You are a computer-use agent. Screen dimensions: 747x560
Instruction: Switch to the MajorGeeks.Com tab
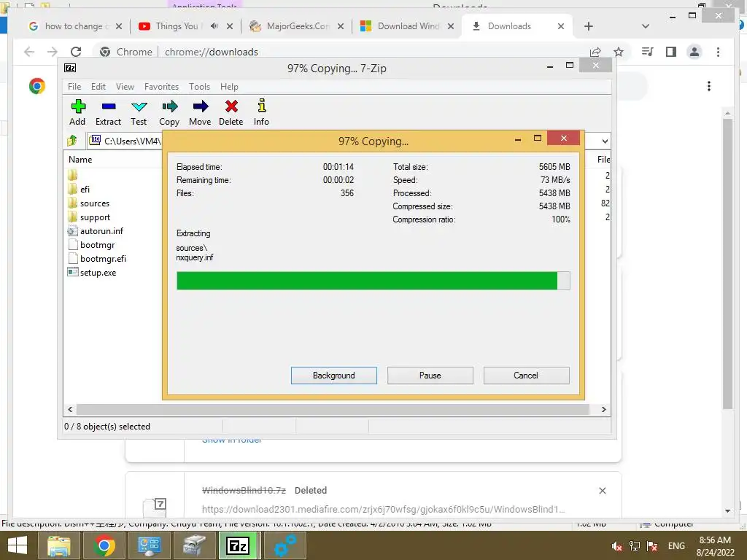click(295, 26)
